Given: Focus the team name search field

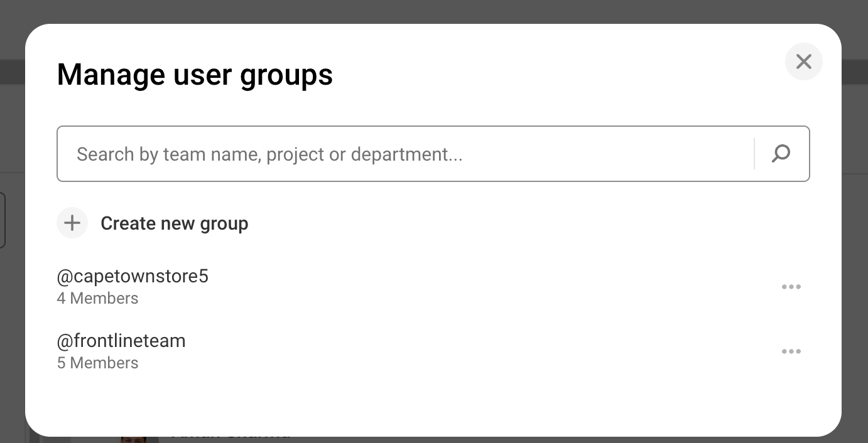Looking at the screenshot, I should click(x=402, y=154).
